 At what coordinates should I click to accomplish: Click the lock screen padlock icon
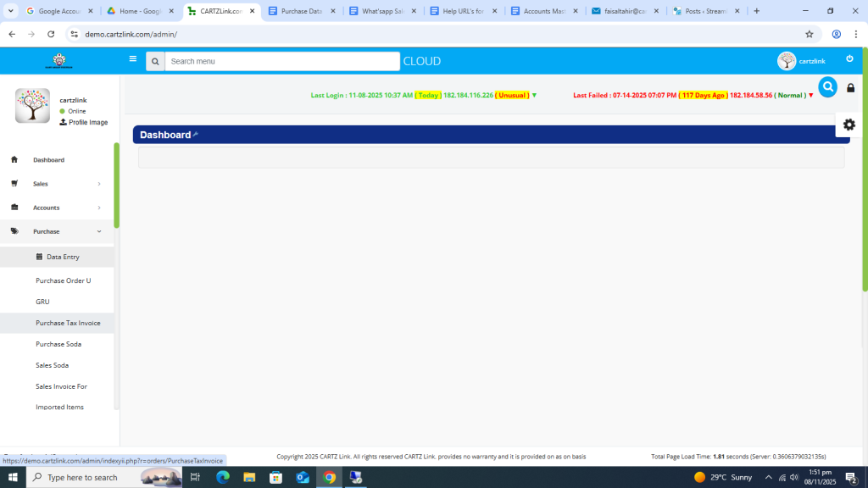pos(851,88)
